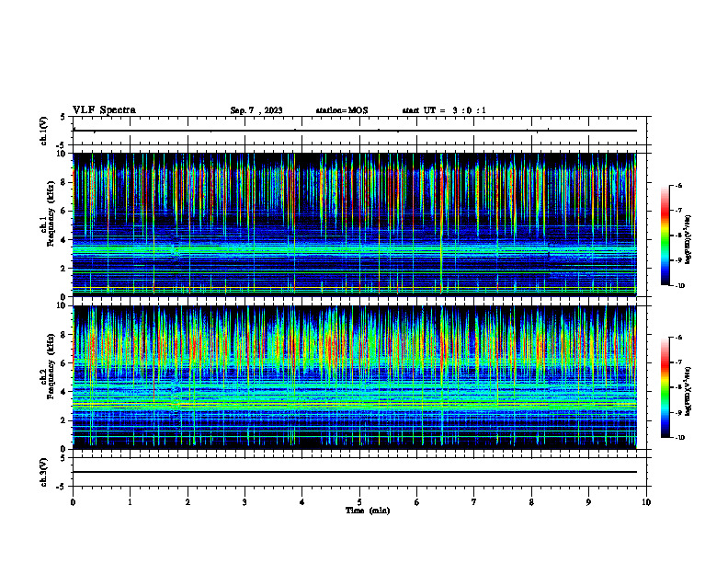Click time axis tick label "1"
Viewport: 728px width, 563px height.
tap(130, 502)
